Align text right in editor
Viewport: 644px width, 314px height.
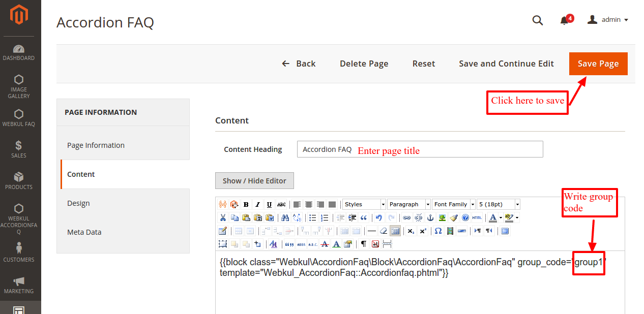click(x=320, y=204)
